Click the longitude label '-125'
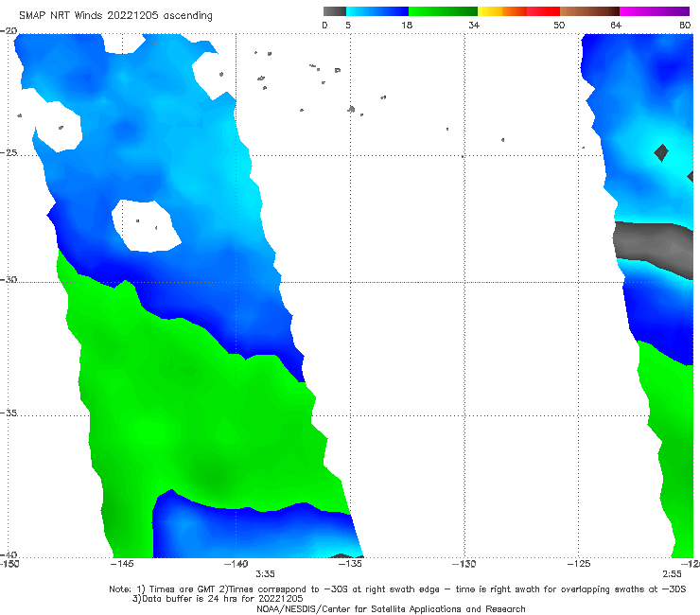Screen dimensions: 700x615 pyautogui.click(x=579, y=564)
